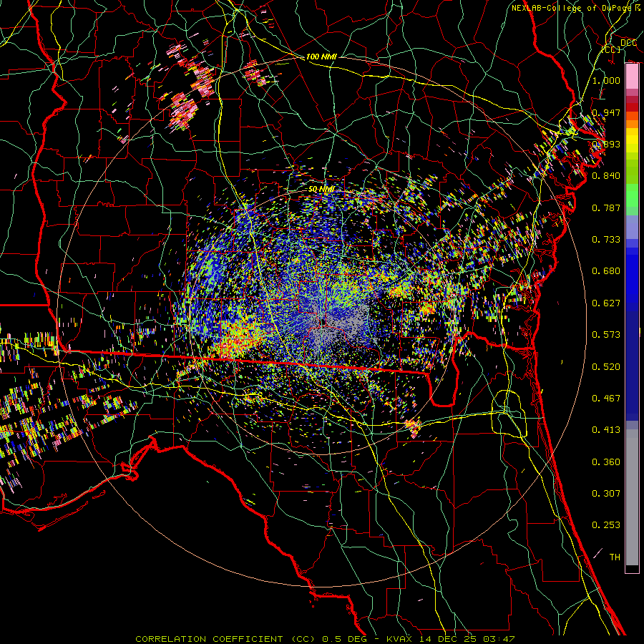
Task: Click the 0.5 DEG elevation text
Action: 343,639
